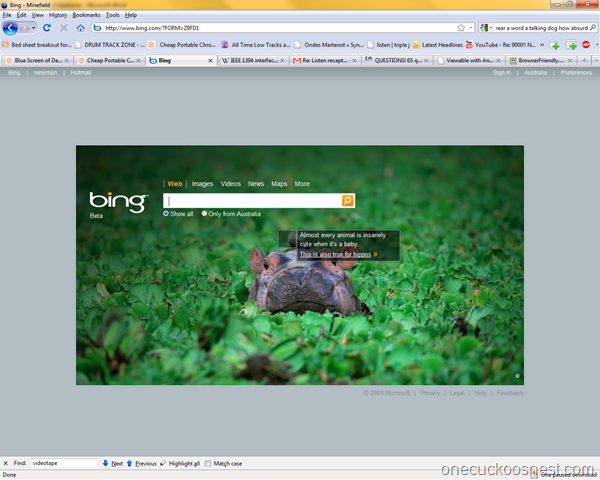Click the search box magnifier icon
600x480 pixels.
point(593,28)
